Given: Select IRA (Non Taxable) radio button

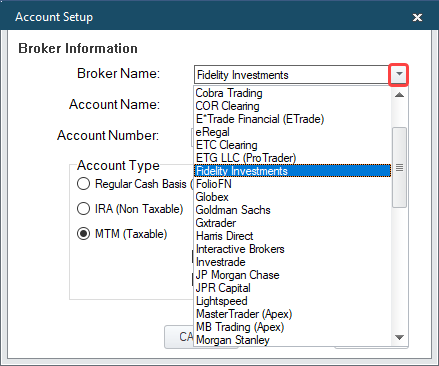Looking at the screenshot, I should tap(83, 209).
